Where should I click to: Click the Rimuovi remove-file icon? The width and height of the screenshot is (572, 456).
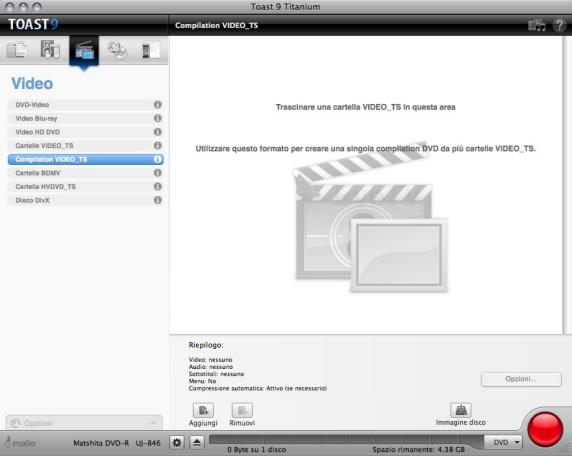point(242,410)
